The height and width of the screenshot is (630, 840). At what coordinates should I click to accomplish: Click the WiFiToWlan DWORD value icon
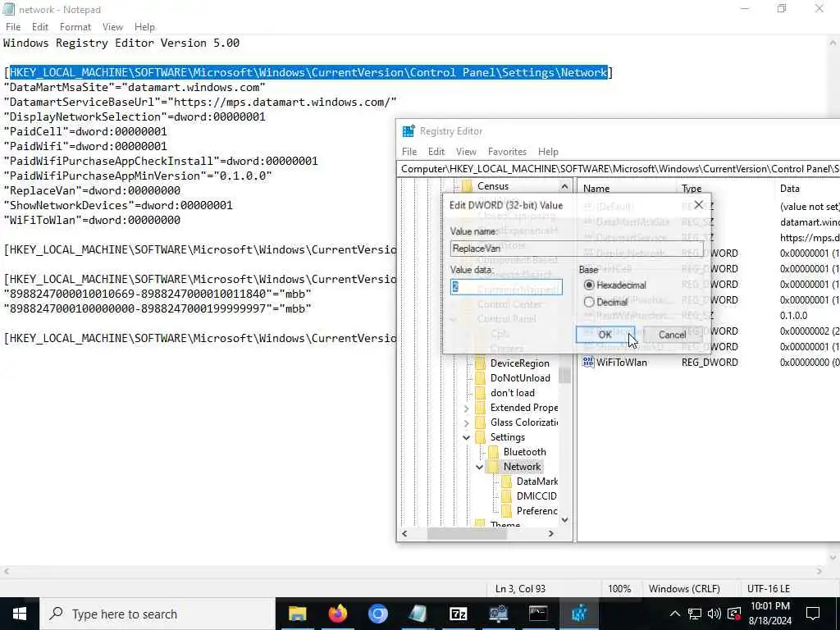(x=588, y=362)
